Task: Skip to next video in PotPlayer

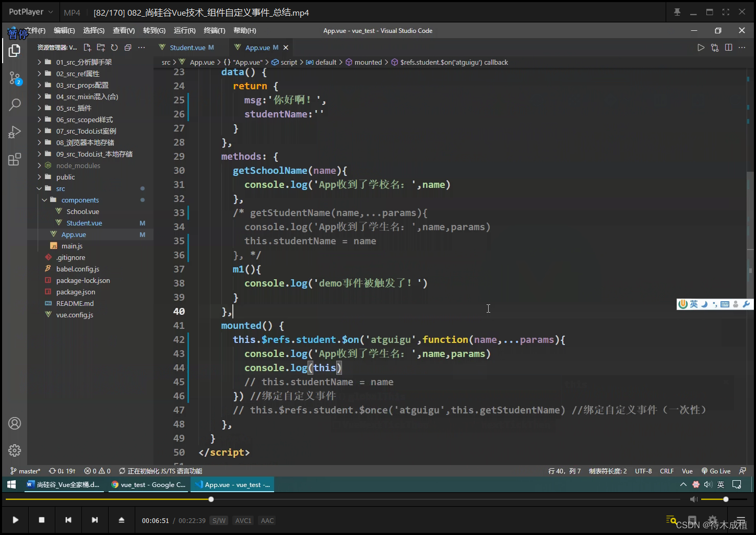Action: [x=95, y=520]
